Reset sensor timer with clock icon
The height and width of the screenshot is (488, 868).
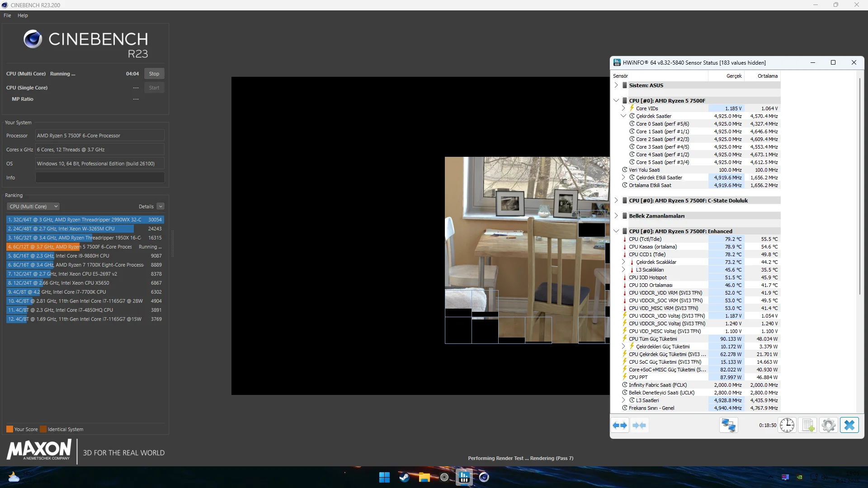(787, 425)
